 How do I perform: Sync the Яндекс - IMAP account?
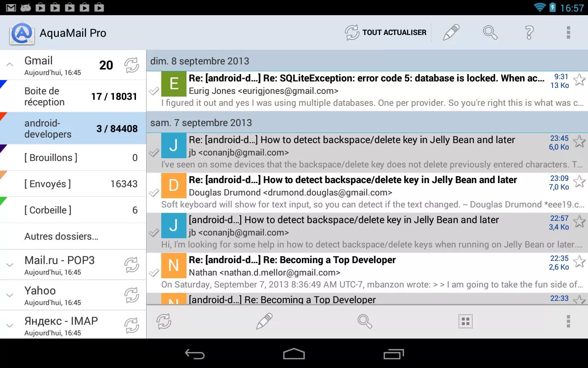[x=132, y=326]
